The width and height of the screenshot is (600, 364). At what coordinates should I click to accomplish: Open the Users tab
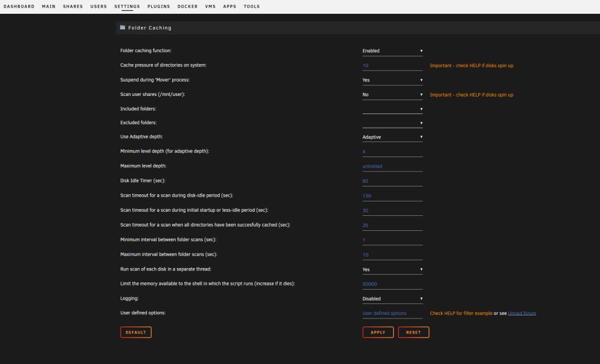[98, 7]
